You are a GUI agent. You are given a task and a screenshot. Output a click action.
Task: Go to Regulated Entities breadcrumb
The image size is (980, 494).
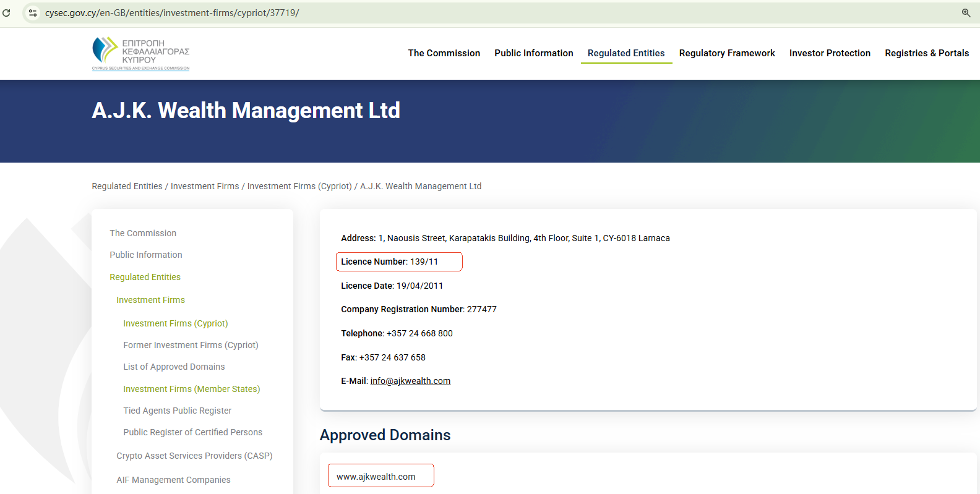point(127,186)
